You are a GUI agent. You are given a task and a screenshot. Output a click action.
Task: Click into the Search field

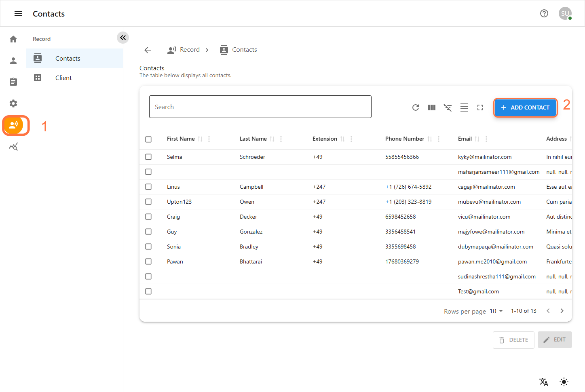[260, 107]
